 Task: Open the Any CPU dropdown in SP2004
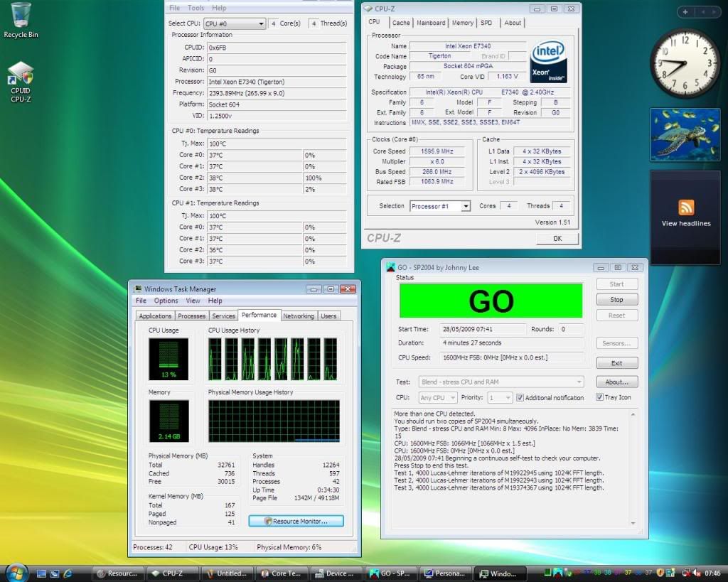(x=438, y=398)
